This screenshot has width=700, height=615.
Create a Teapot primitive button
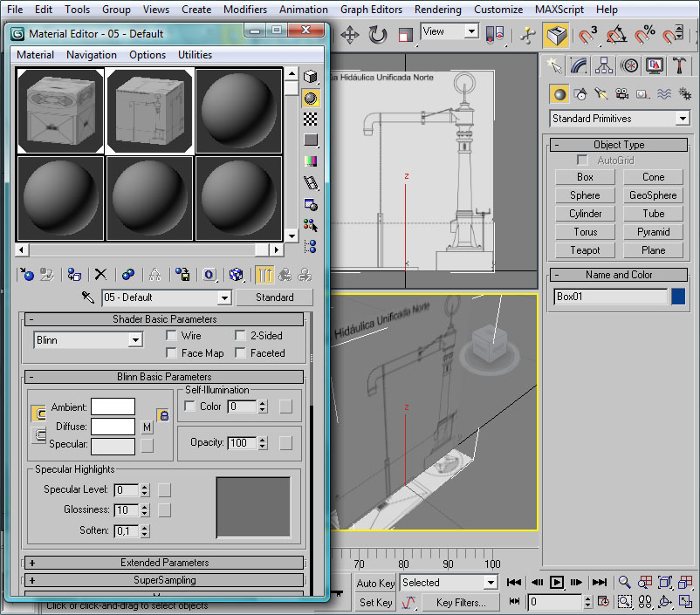(x=585, y=250)
